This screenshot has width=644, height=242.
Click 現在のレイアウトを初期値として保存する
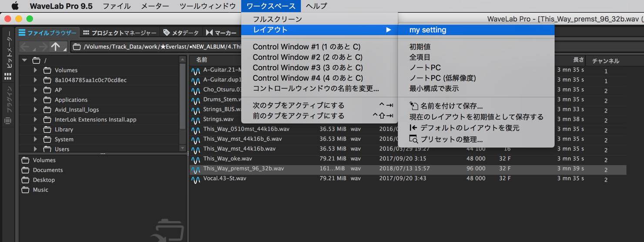pos(476,117)
